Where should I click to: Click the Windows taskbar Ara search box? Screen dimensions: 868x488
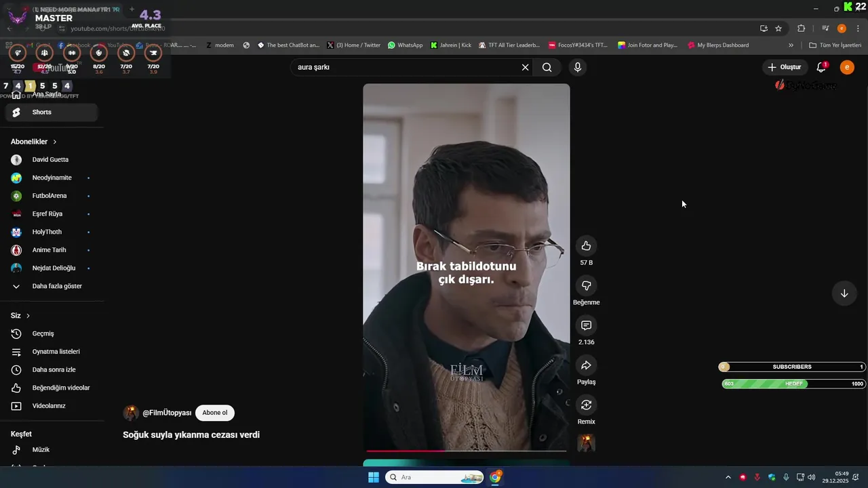435,477
